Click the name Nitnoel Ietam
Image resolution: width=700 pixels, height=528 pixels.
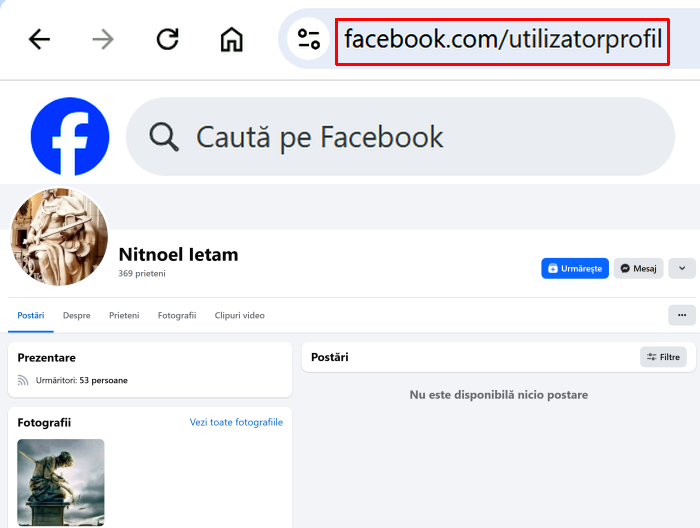pyautogui.click(x=178, y=255)
